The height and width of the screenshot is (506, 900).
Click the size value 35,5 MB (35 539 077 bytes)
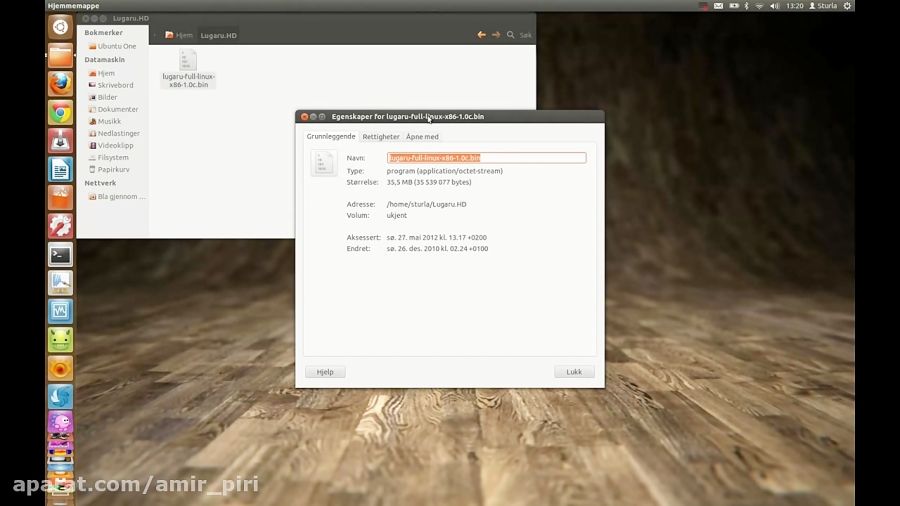(429, 182)
